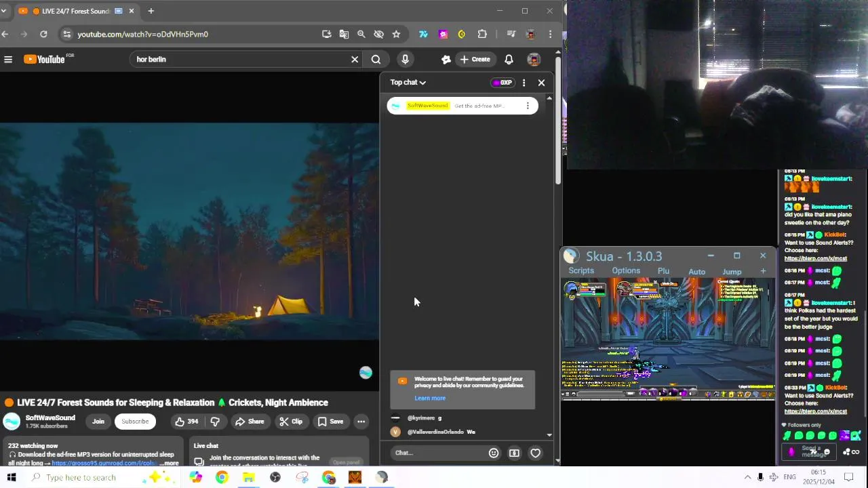This screenshot has width=868, height=488.
Task: Open the emoji picker in chat
Action: [x=494, y=453]
